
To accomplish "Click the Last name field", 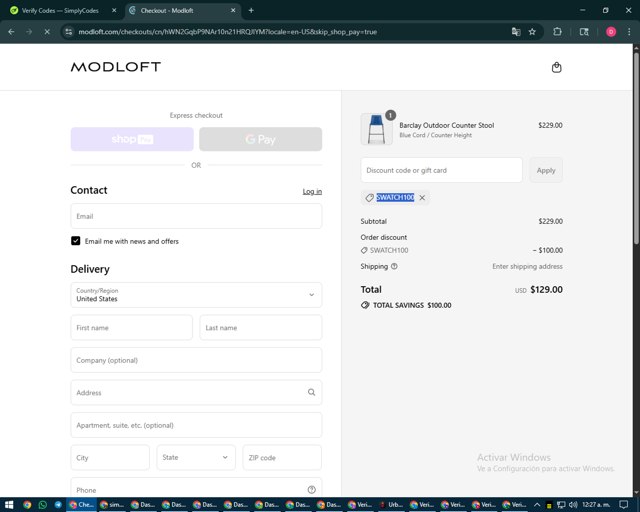I will pyautogui.click(x=260, y=327).
